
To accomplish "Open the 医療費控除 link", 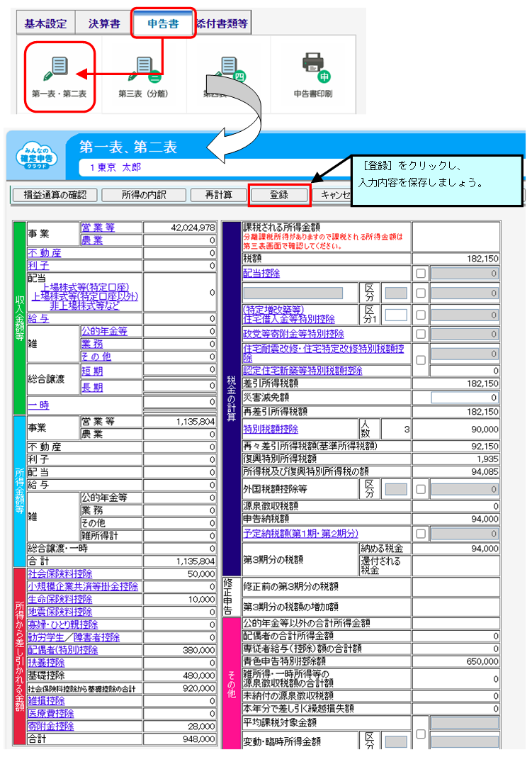I will pyautogui.click(x=50, y=713).
